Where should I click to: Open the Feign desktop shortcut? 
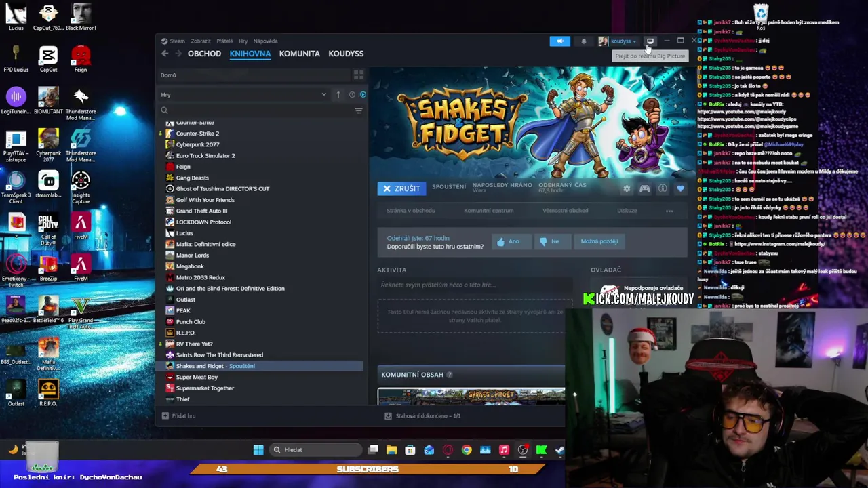click(x=81, y=58)
